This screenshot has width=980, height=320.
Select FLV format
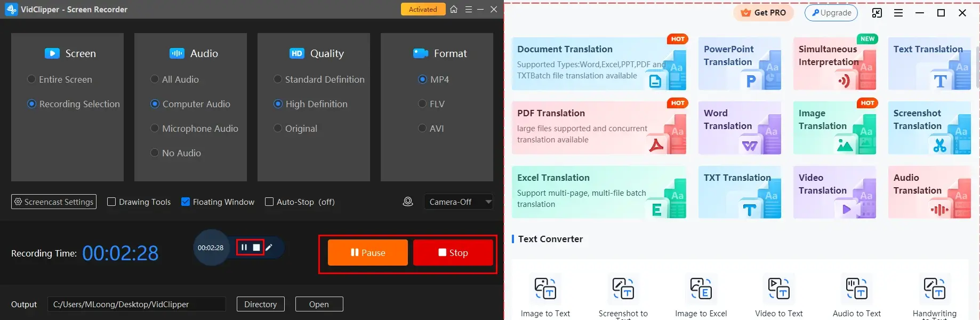431,104
